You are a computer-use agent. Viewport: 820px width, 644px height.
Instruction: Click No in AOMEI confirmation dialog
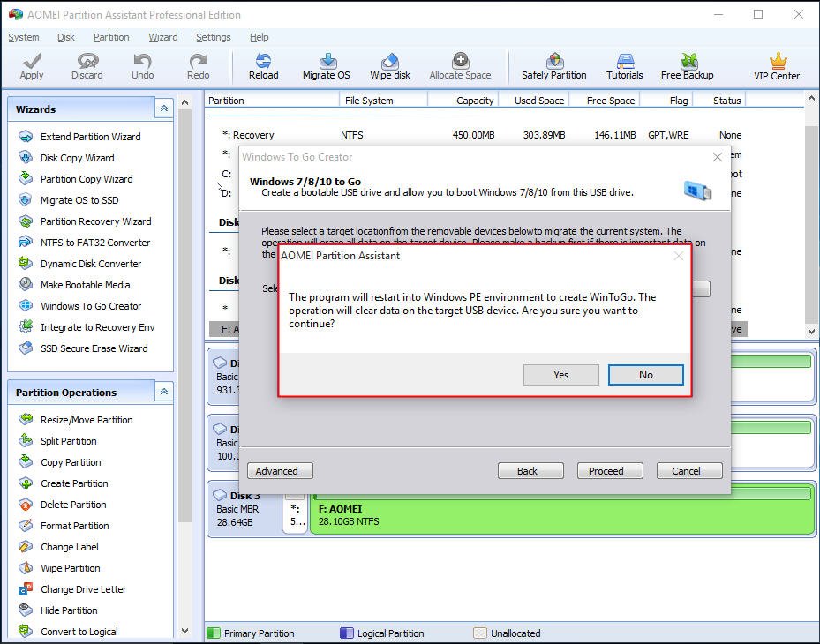coord(646,375)
